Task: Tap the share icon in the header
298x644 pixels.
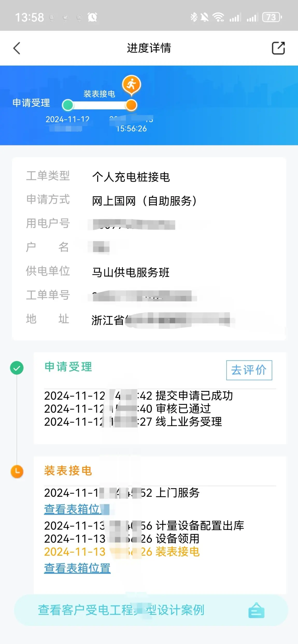Action: 278,48
